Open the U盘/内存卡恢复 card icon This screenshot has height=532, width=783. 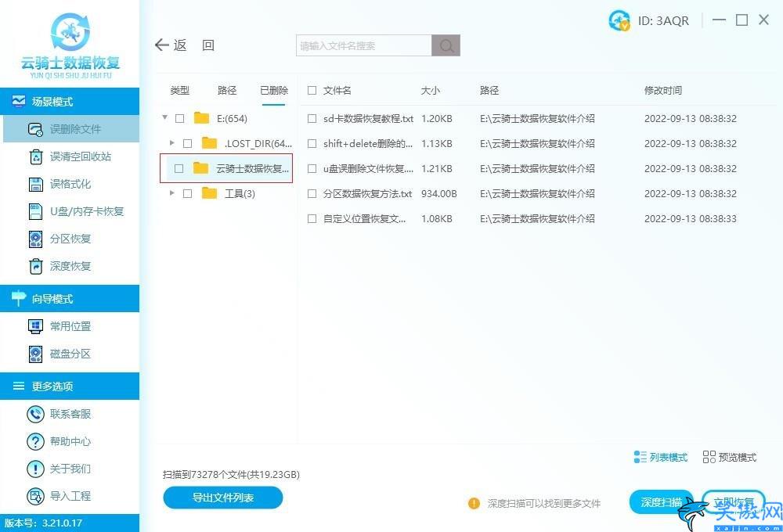pos(35,211)
